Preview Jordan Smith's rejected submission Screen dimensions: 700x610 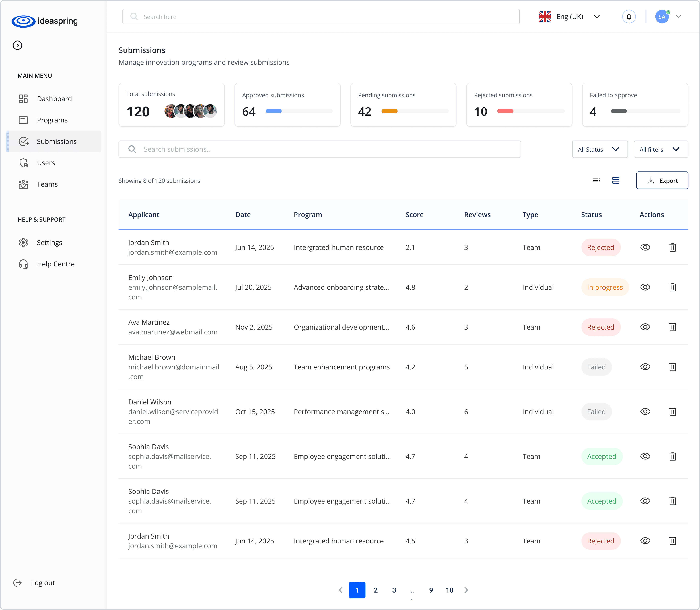click(645, 247)
